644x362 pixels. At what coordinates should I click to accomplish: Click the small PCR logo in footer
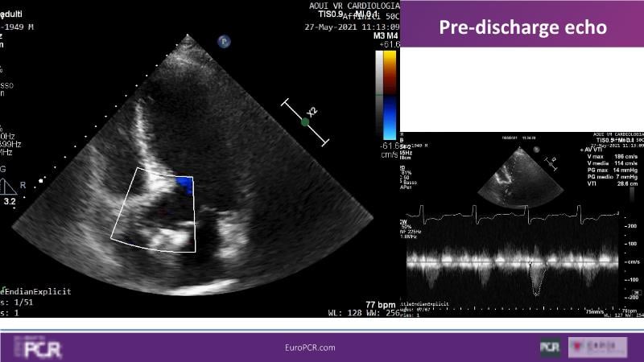coord(549,347)
